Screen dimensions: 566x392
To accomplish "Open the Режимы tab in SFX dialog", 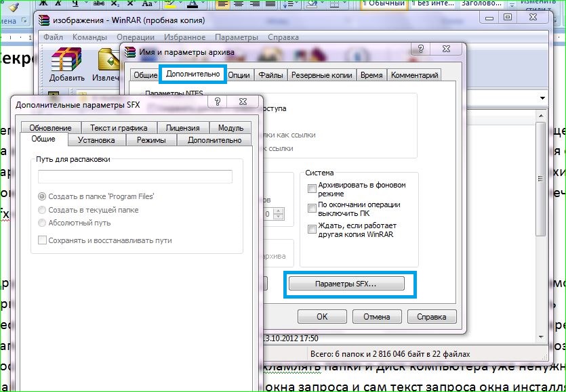I will (151, 140).
